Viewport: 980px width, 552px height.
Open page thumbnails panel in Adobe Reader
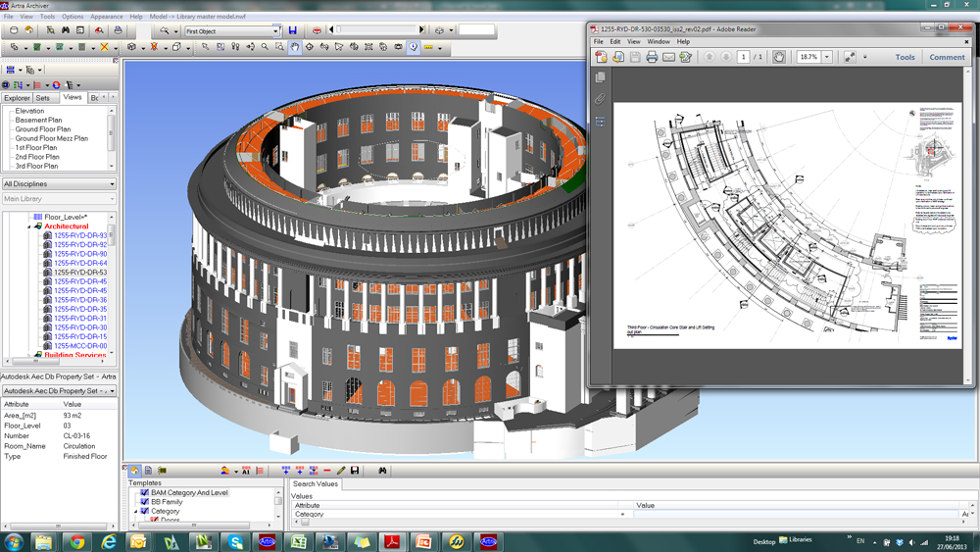coord(600,76)
